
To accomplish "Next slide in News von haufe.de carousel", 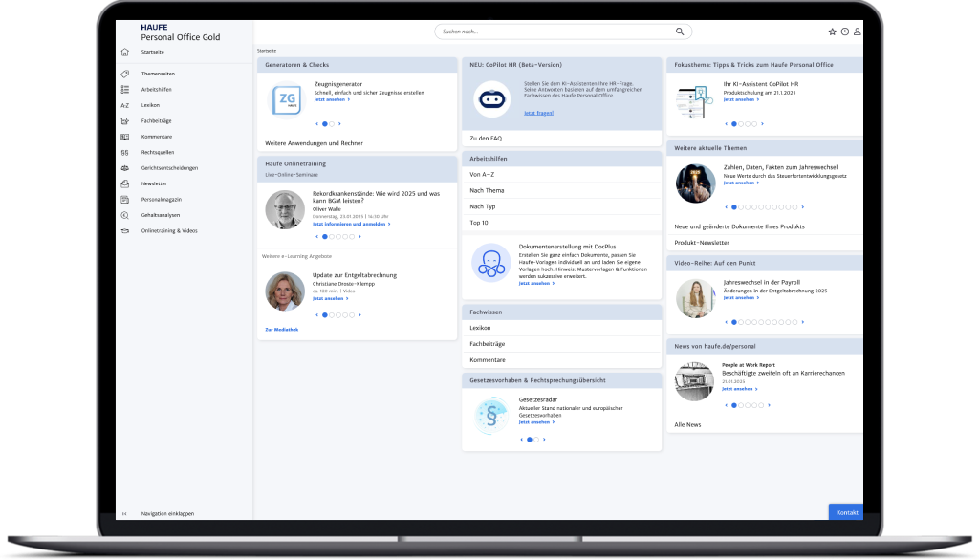I will click(x=770, y=405).
